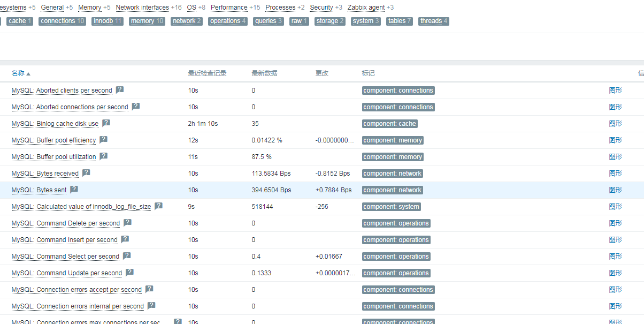Open 图形 graph link for Aborted clients row
644x324 pixels.
tap(615, 91)
